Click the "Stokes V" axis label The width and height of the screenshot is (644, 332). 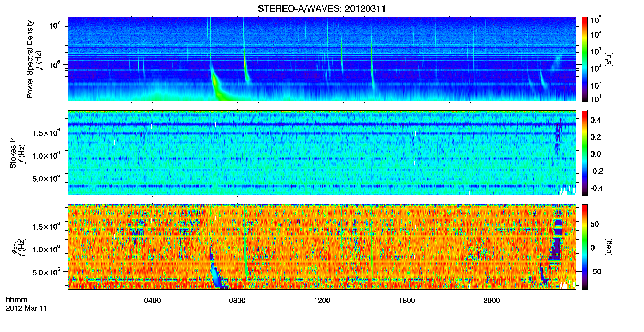[13, 152]
